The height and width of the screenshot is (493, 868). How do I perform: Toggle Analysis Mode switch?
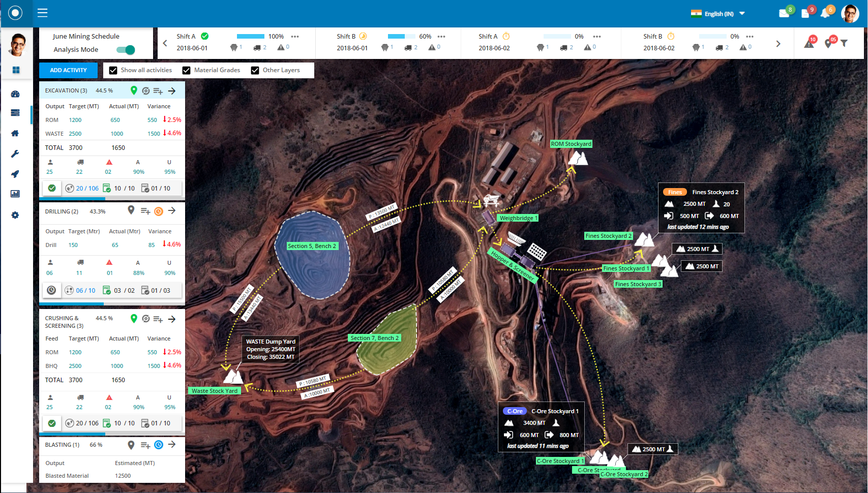(126, 49)
